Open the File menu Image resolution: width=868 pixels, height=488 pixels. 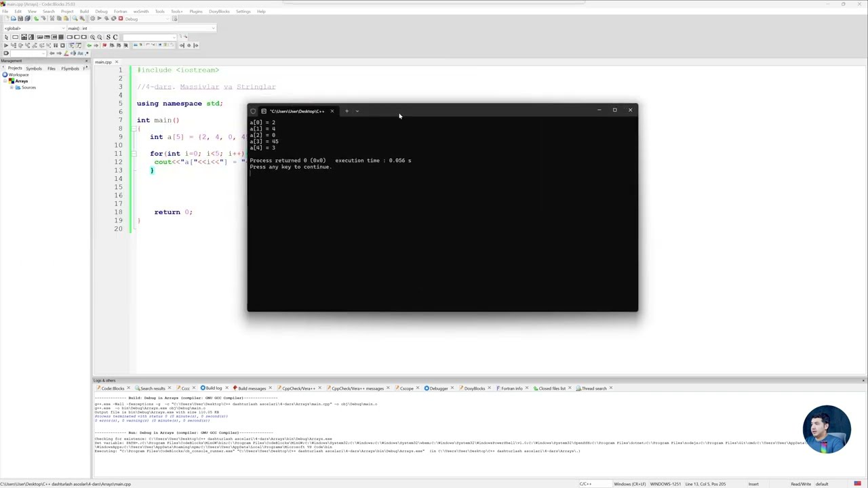(5, 12)
